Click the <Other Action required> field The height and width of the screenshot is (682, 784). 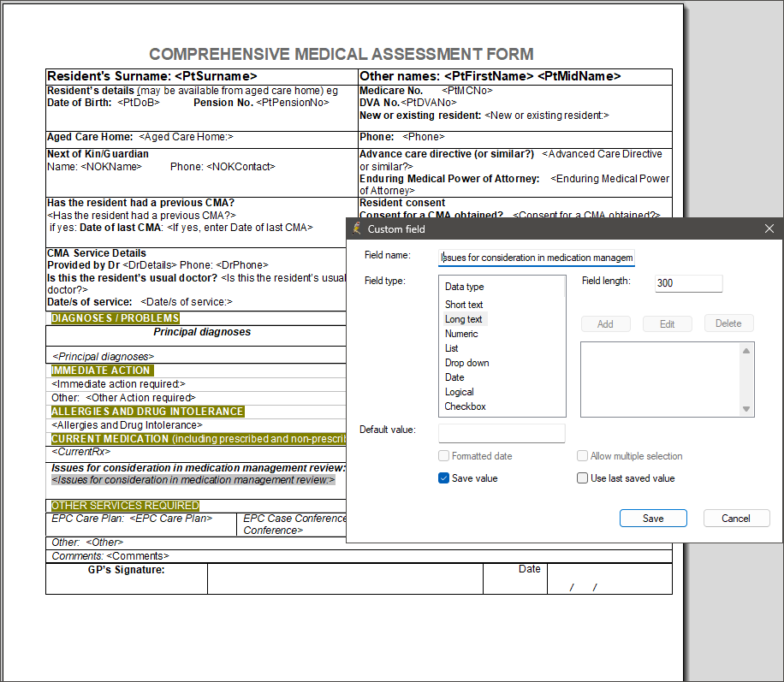(140, 398)
